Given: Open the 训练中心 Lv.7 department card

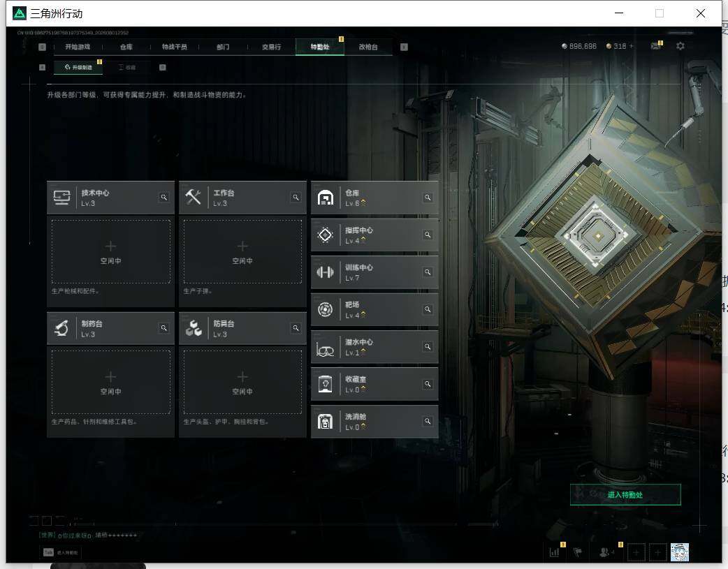Looking at the screenshot, I should click(x=374, y=272).
